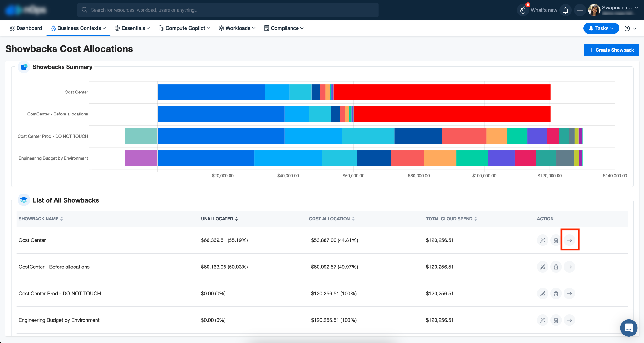Click $60,163.95 (50.03%) unallocated value
644x343 pixels.
point(225,267)
